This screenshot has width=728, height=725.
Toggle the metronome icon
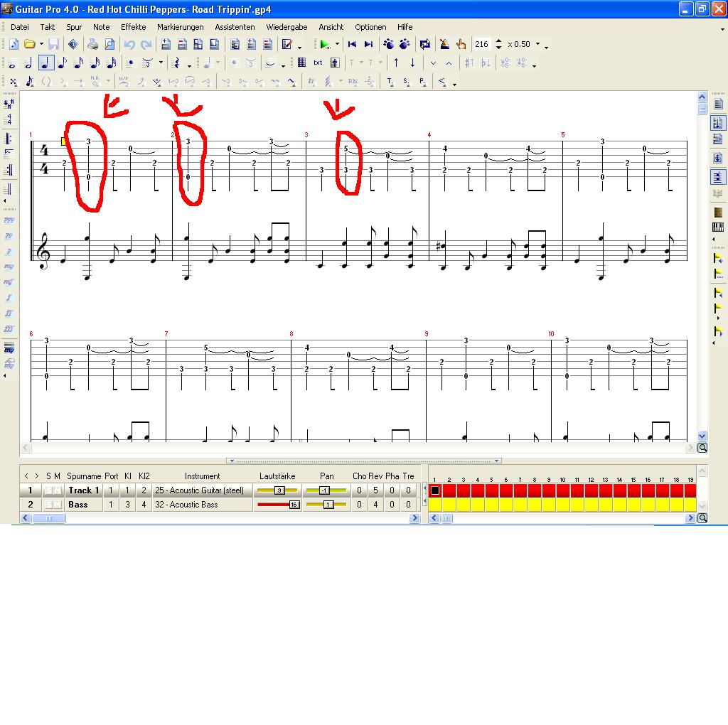click(444, 44)
